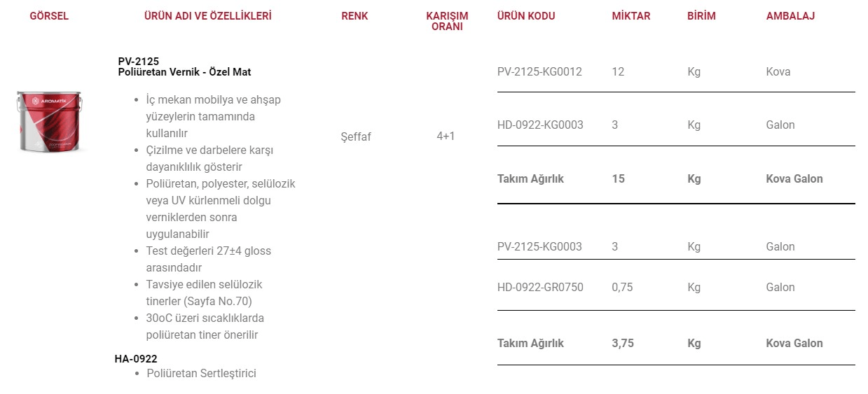This screenshot has height=394, width=868.
Task: Click the Aromatik paint can product image
Action: 49,122
